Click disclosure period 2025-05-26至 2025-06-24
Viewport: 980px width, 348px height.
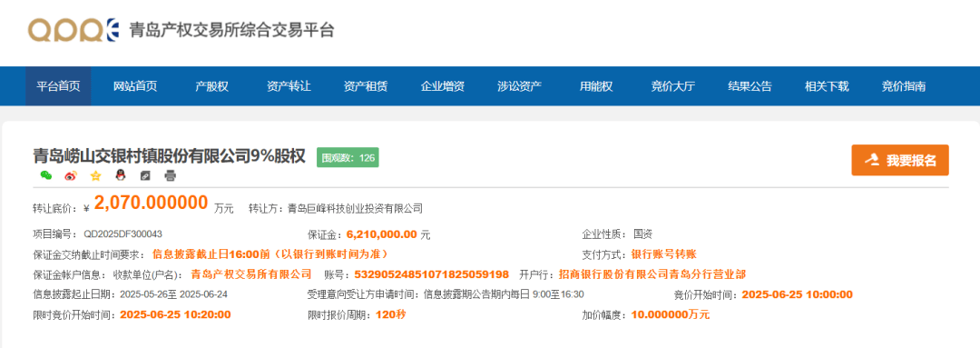(x=173, y=294)
